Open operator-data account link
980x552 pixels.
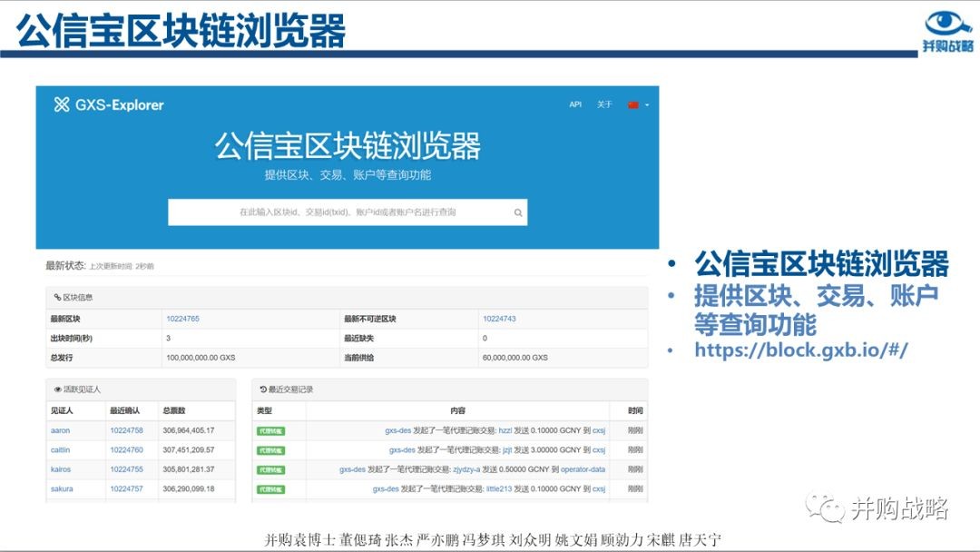click(x=583, y=469)
